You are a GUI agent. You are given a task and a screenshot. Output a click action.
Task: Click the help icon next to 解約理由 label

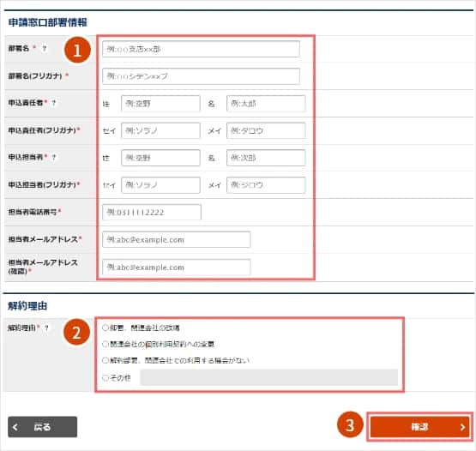tap(46, 328)
